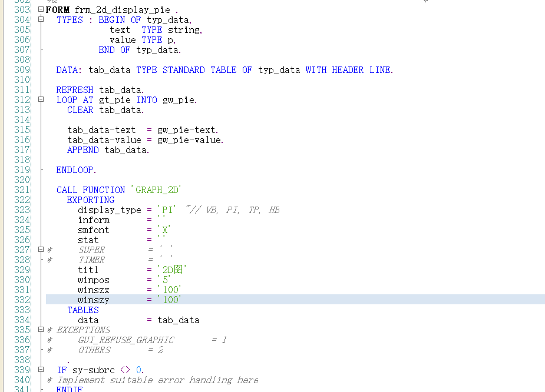Click the END OF keywords

[114, 50]
